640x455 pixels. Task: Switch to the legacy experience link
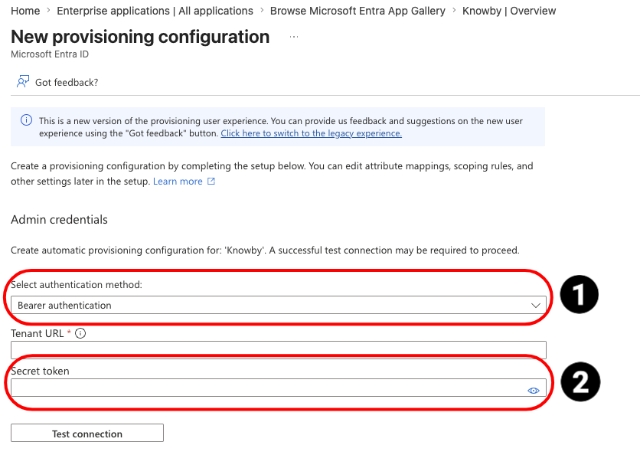pos(311,133)
